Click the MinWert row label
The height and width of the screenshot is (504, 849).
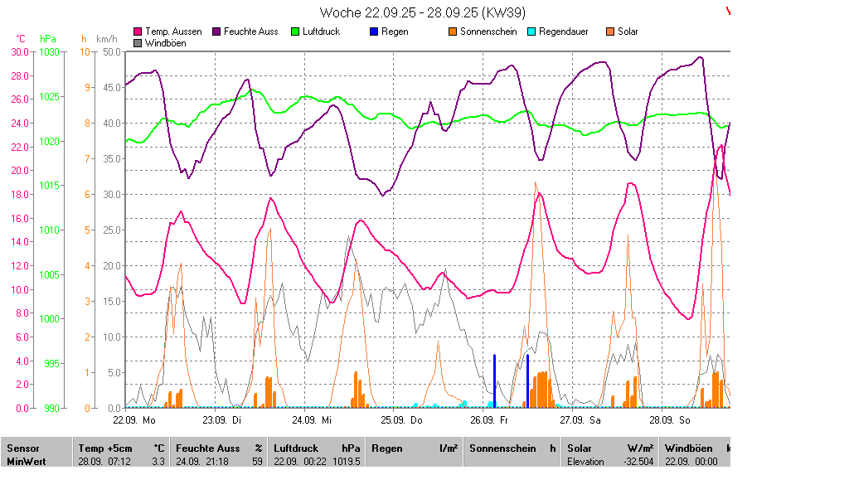click(27, 461)
